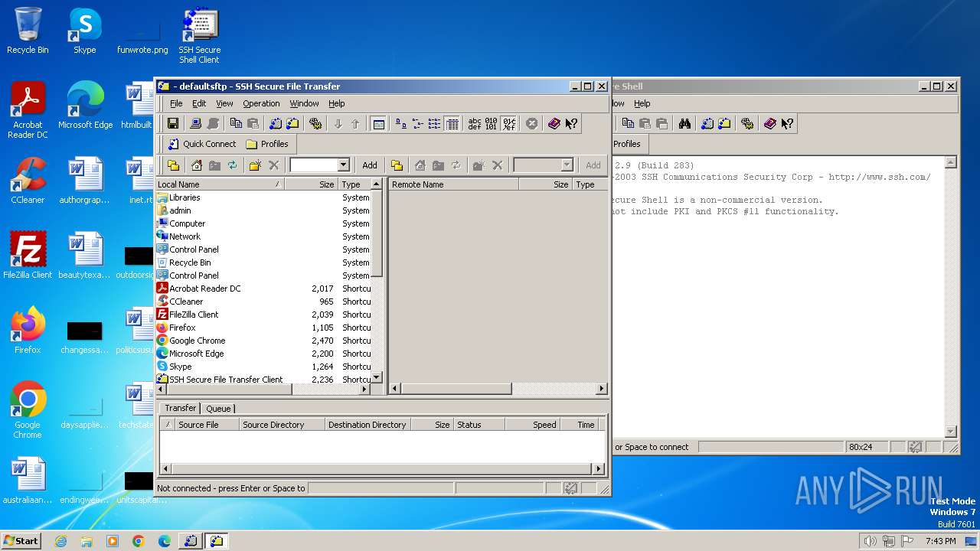The height and width of the screenshot is (551, 980).
Task: Open Settings gears icon in Secure Shell window
Action: click(747, 124)
